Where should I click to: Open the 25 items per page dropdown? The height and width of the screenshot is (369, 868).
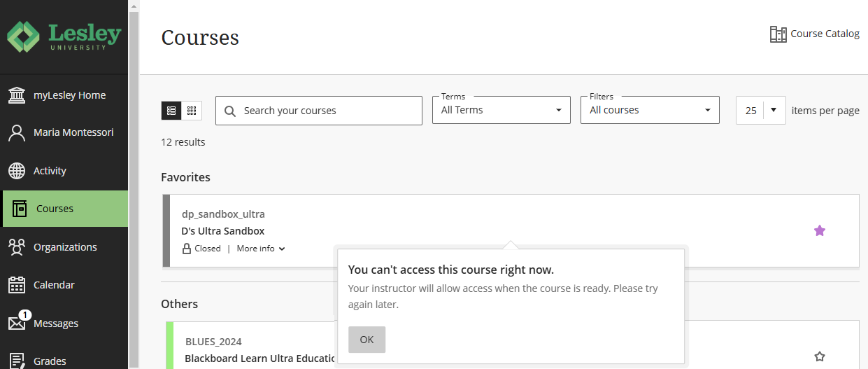760,111
